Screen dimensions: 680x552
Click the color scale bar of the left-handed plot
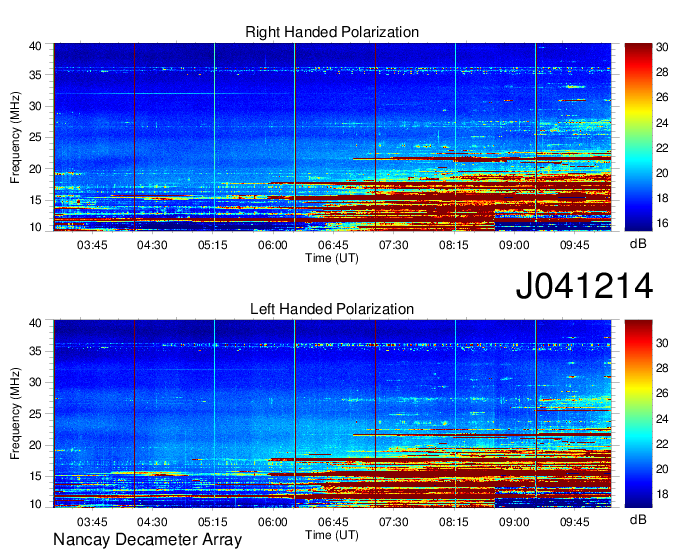[x=638, y=414]
